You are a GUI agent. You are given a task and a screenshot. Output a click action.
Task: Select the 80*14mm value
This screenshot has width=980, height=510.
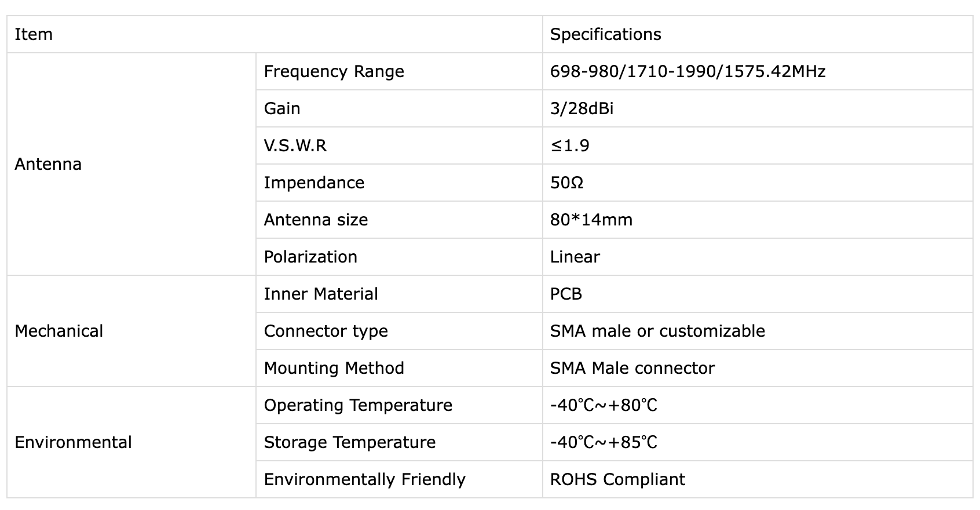click(x=591, y=220)
